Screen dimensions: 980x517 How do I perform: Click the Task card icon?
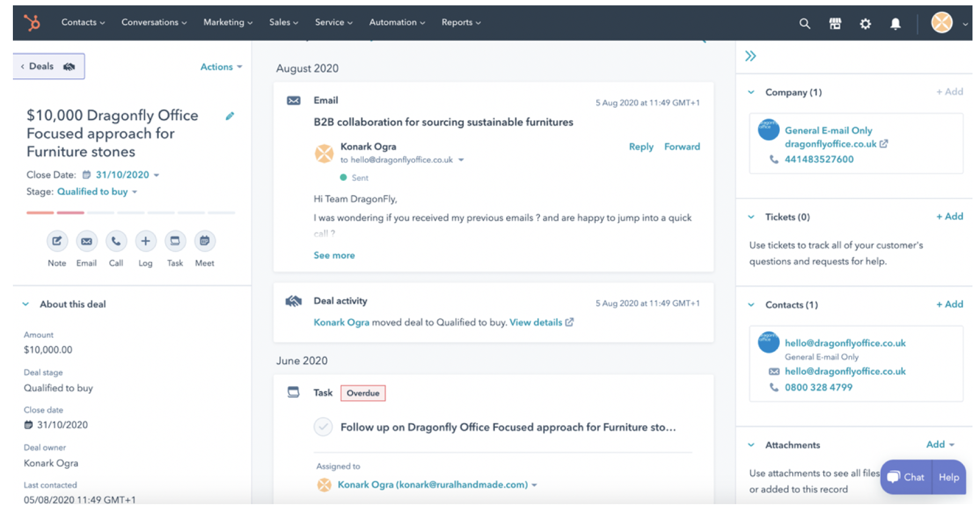[x=293, y=392]
